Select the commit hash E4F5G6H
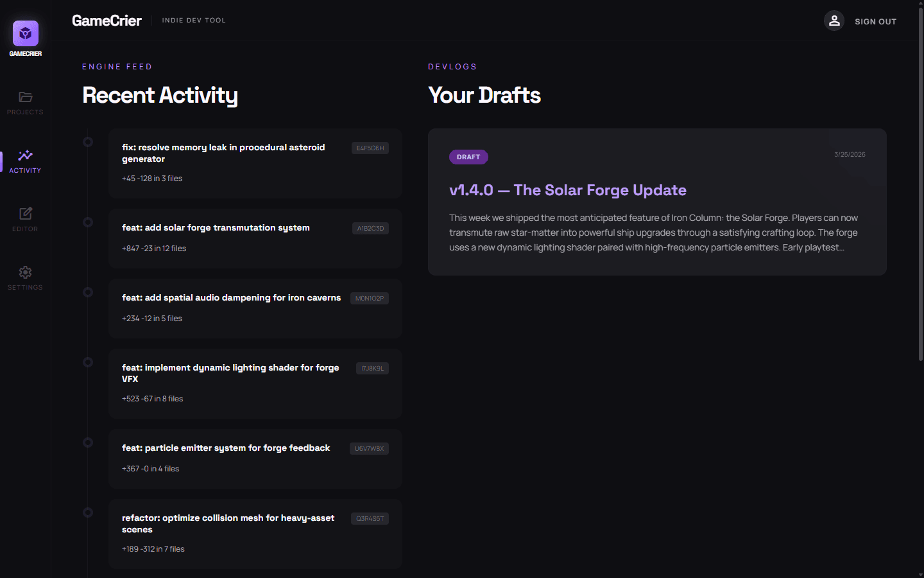The width and height of the screenshot is (924, 578). point(370,148)
